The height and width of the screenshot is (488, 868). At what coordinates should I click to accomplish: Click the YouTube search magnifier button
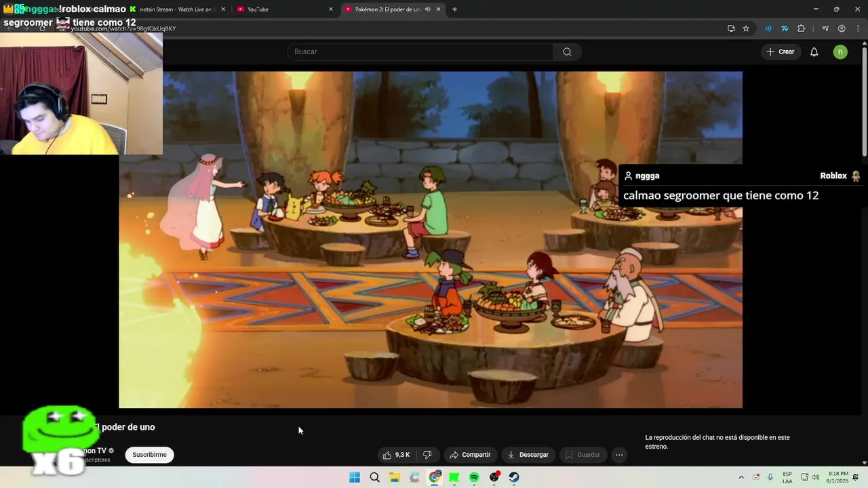tap(567, 52)
